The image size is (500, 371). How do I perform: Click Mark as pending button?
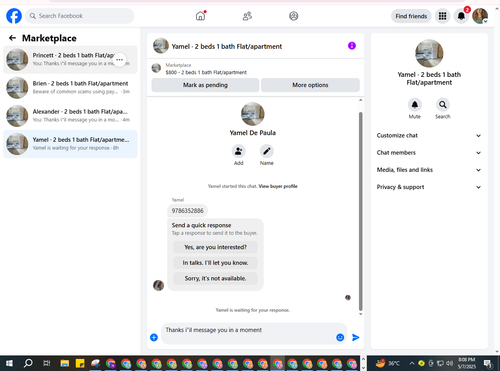click(x=205, y=85)
